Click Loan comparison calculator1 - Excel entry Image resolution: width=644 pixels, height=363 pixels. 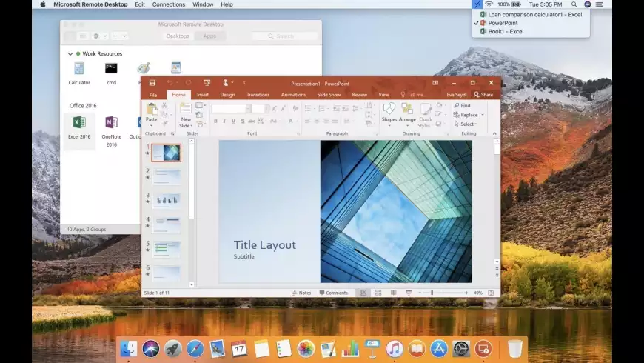point(531,14)
